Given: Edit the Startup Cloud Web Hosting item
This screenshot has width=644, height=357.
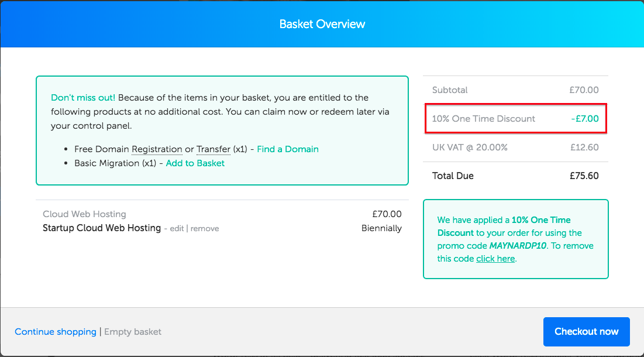Looking at the screenshot, I should pos(177,228).
